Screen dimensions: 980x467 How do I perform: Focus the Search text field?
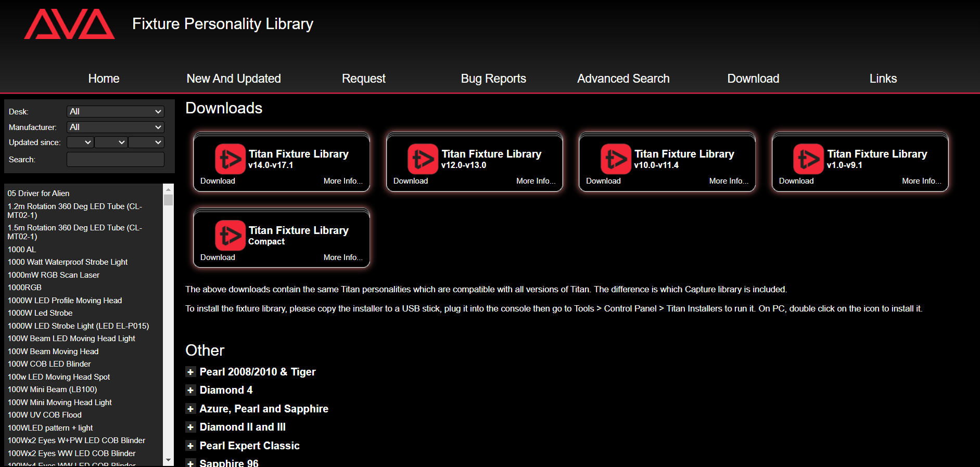click(x=115, y=160)
